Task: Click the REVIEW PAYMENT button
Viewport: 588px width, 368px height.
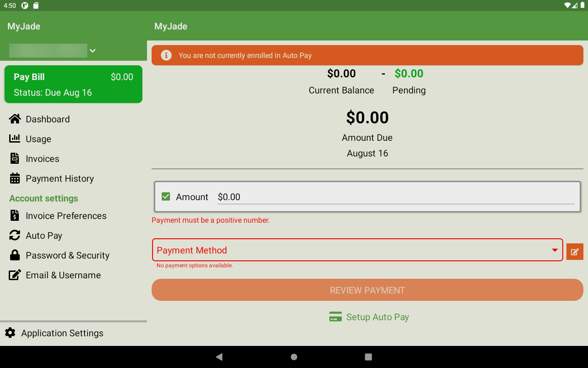Action: pos(367,290)
